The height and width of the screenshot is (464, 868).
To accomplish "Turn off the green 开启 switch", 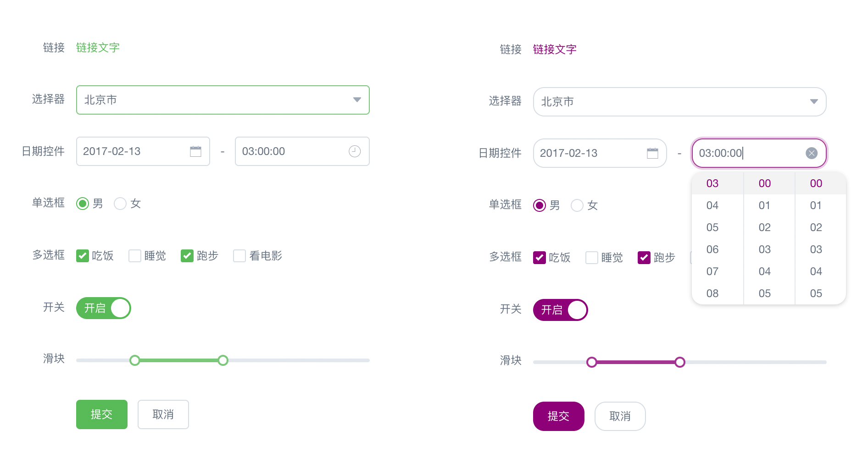I will click(x=103, y=308).
